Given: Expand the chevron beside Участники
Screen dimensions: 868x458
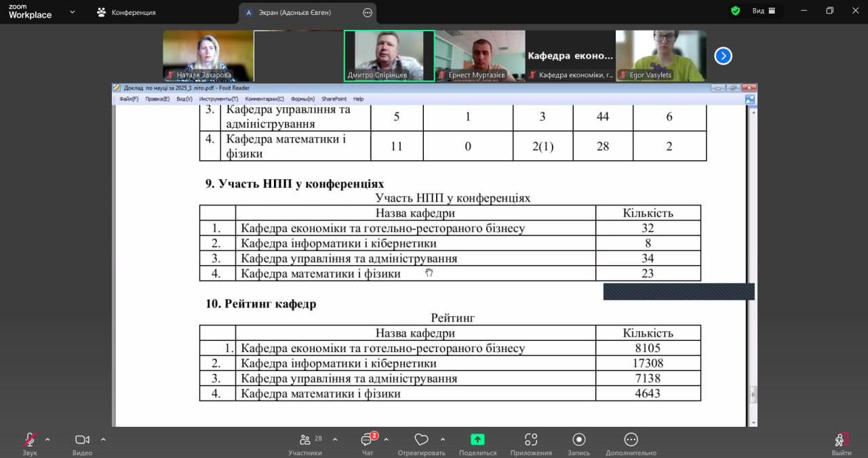Looking at the screenshot, I should (x=334, y=439).
